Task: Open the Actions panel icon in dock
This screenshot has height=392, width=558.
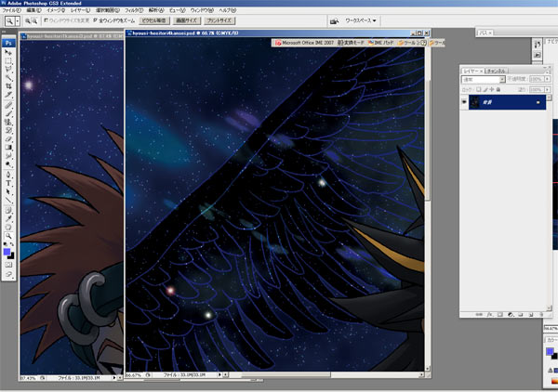Action: (x=538, y=55)
